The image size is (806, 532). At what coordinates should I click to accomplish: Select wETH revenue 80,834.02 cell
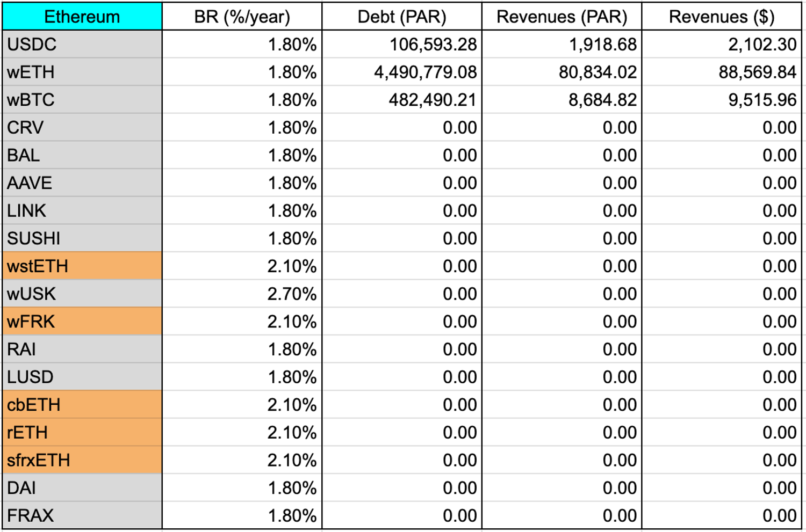(562, 72)
